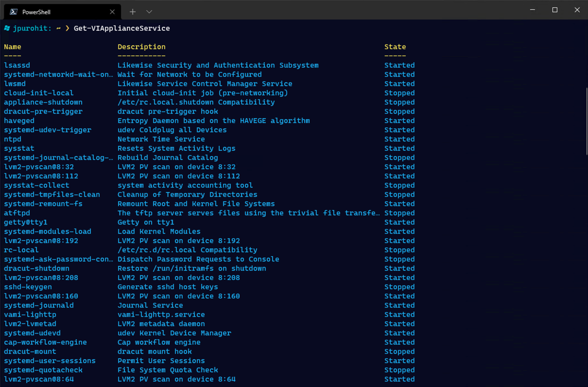Click the systemd-ask-password-con… service name
Image resolution: width=588 pixels, height=387 pixels.
coord(58,259)
